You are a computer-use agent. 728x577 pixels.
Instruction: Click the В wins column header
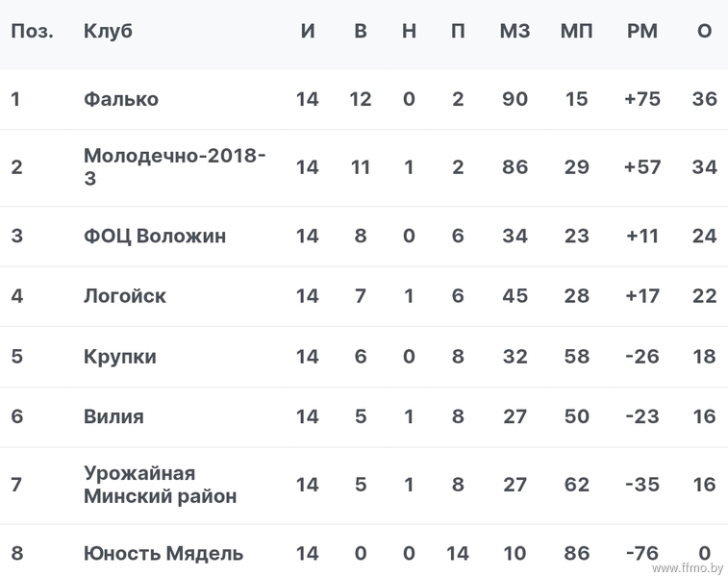click(x=361, y=31)
